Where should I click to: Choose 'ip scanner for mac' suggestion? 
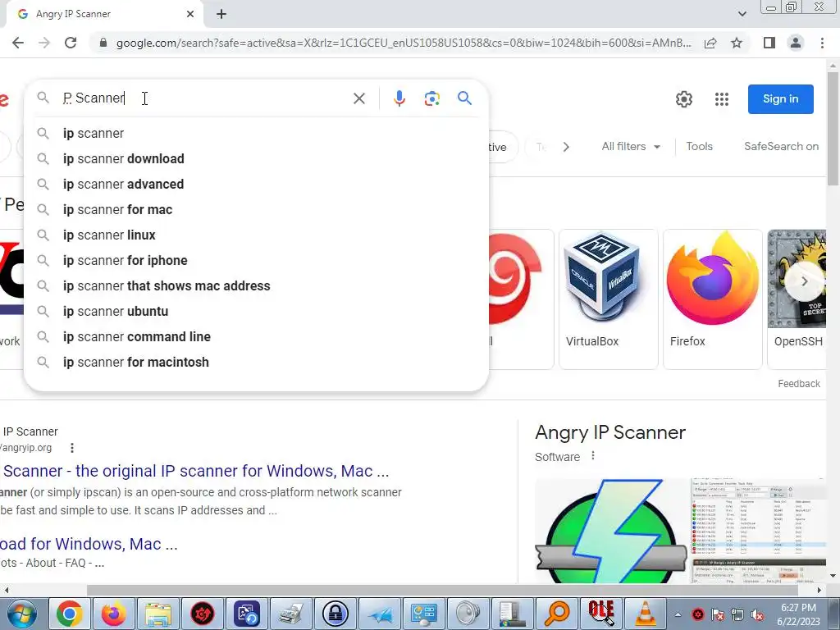pyautogui.click(x=256, y=209)
